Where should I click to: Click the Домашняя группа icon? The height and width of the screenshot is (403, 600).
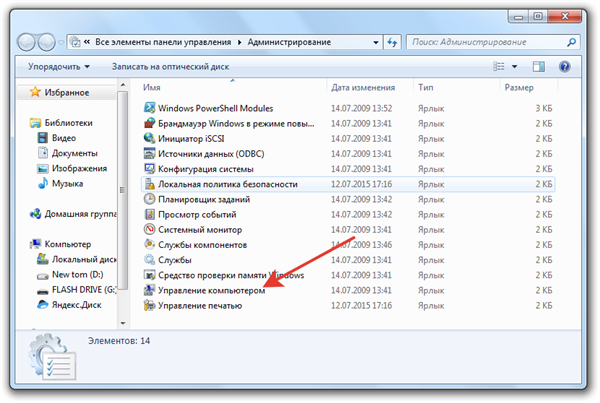tap(35, 214)
